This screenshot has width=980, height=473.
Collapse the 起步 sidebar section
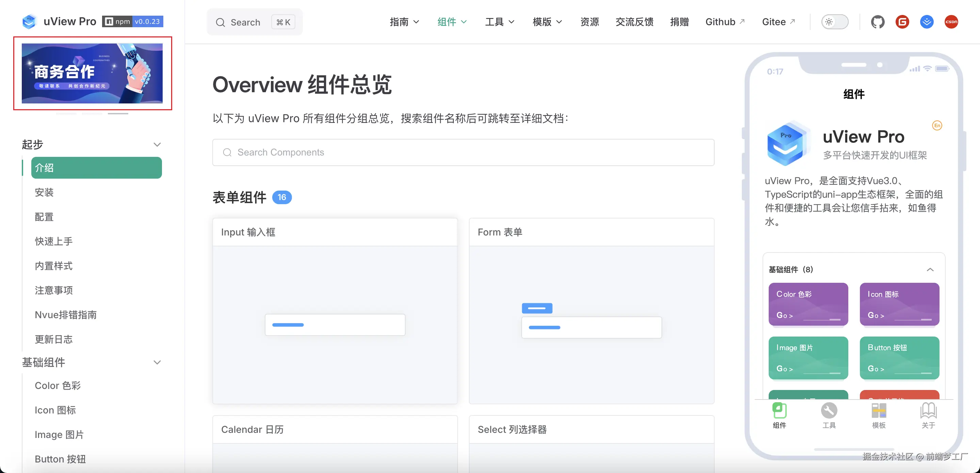(157, 145)
